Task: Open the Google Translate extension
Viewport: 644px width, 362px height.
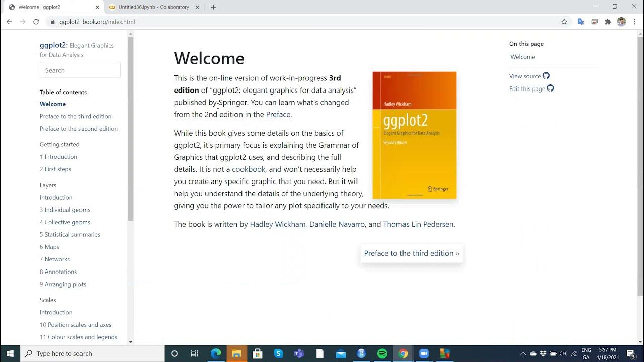Action: pos(581,22)
